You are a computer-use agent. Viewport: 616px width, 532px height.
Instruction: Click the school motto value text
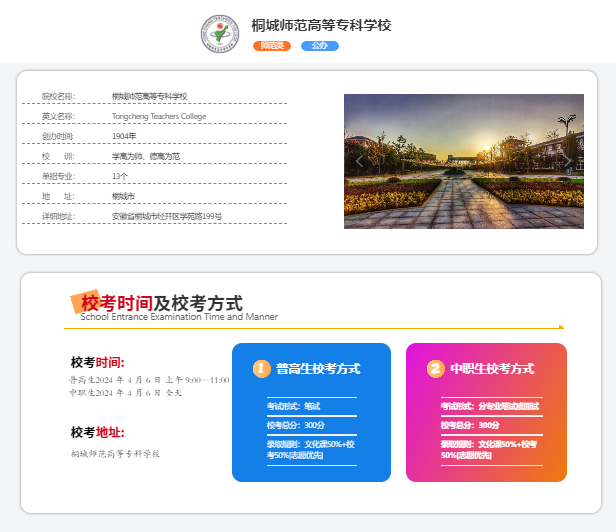(146, 156)
